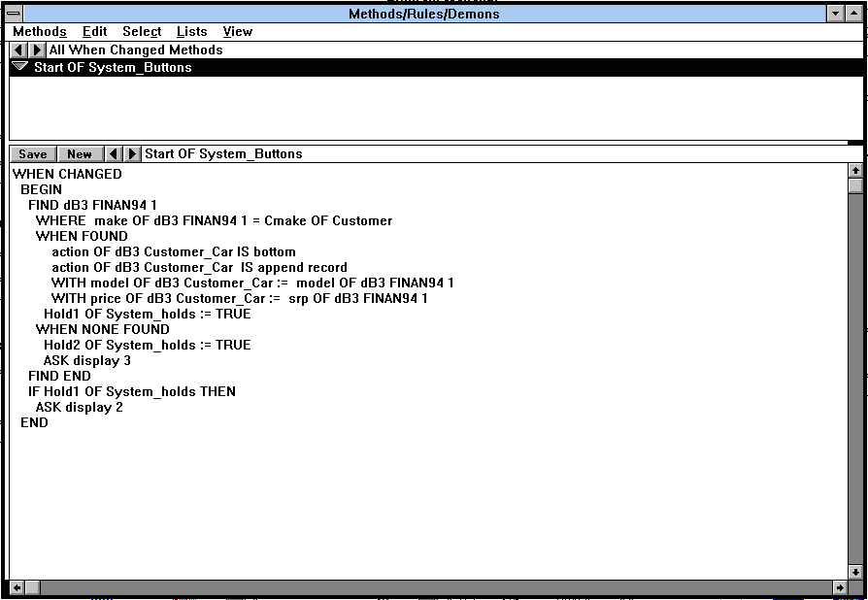Viewport: 868px width, 600px height.
Task: Click the WHERE make OF dB3 line
Action: (214, 220)
